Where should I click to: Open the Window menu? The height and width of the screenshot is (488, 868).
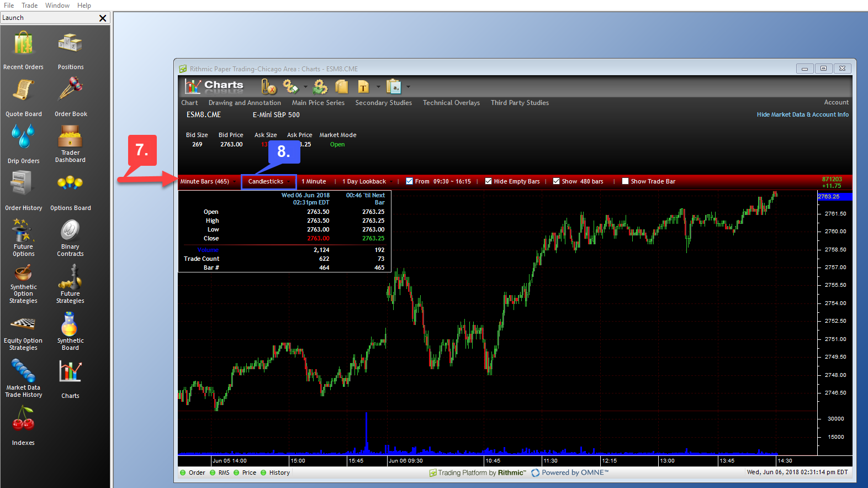pyautogui.click(x=57, y=6)
